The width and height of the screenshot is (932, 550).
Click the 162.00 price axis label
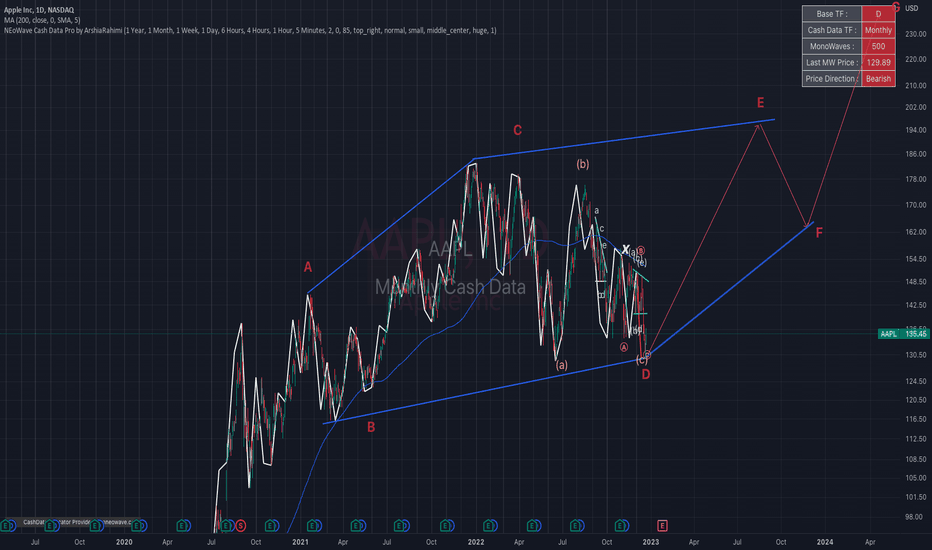coord(915,232)
